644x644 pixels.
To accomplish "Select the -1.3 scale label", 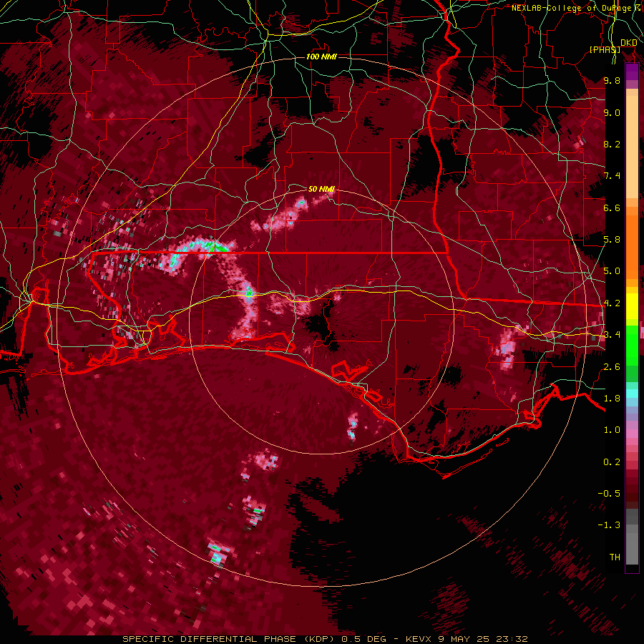I will 609,525.
